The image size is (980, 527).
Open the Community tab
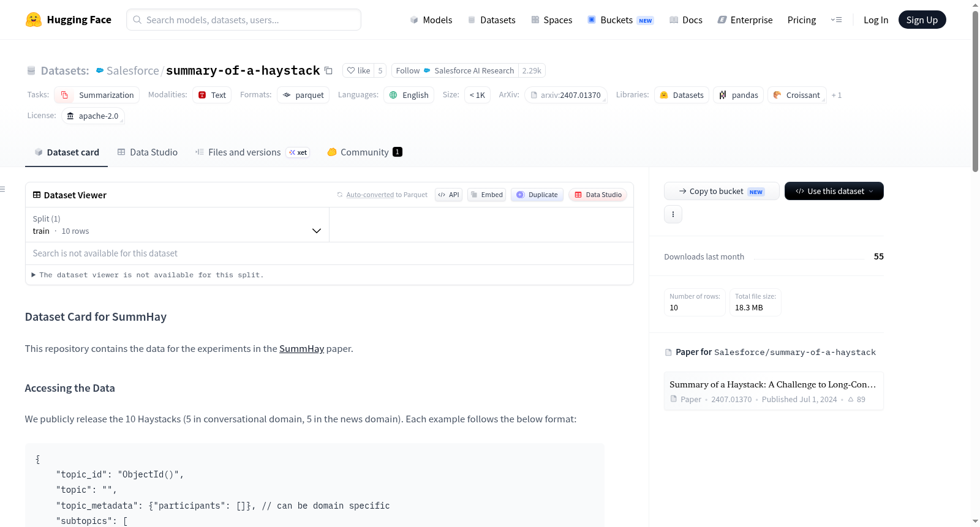click(364, 152)
